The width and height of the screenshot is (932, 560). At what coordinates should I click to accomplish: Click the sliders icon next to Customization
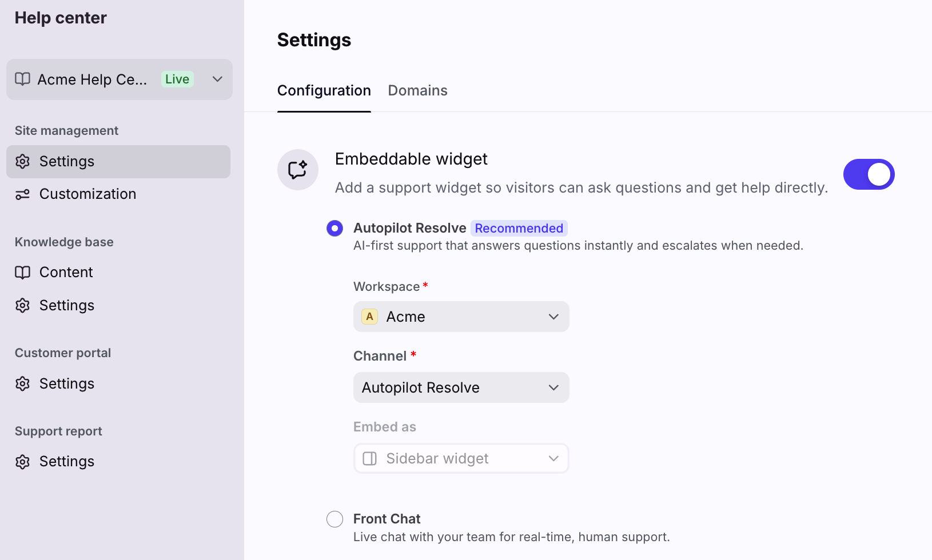[x=22, y=194]
